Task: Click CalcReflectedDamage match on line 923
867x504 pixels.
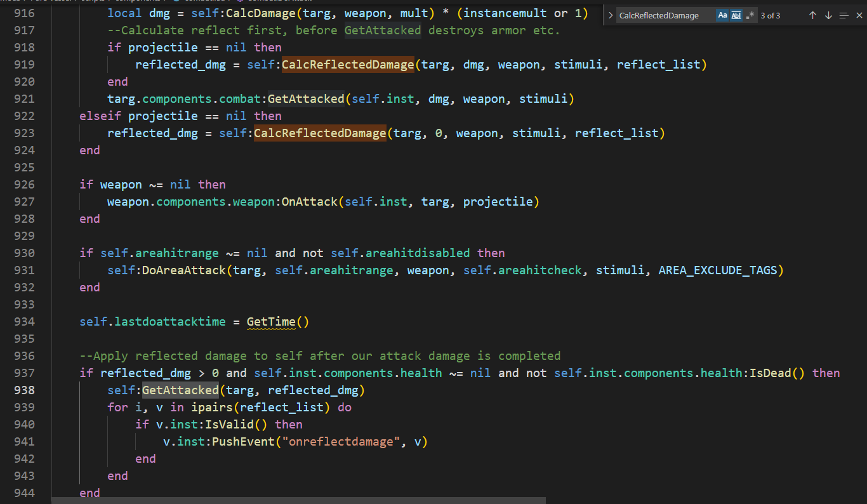Action: [x=320, y=133]
